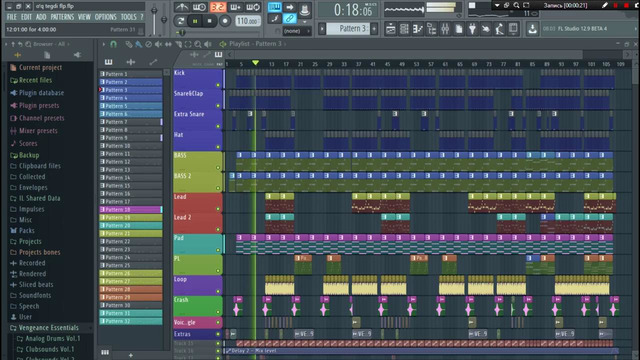Pause playback with the pause button

pyautogui.click(x=195, y=21)
